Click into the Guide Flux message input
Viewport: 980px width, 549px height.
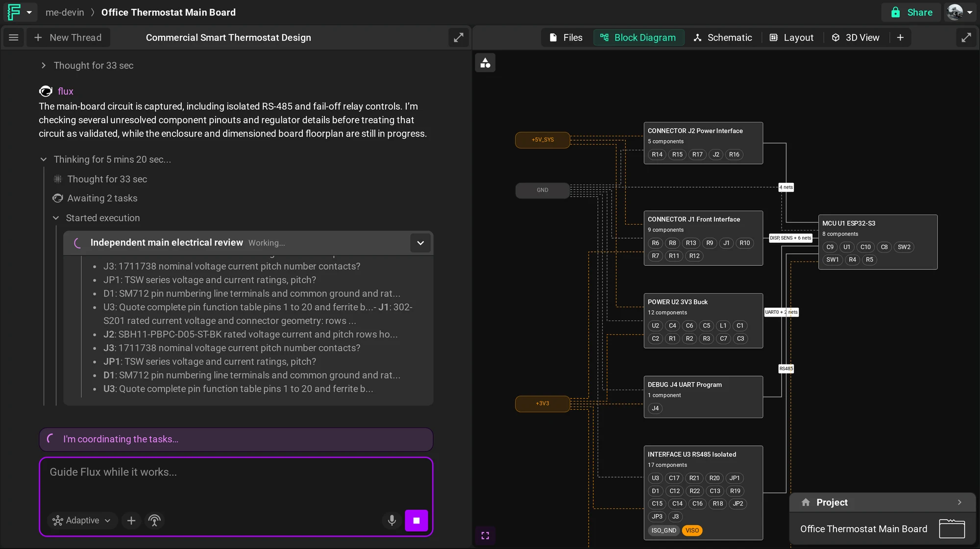[x=235, y=473]
